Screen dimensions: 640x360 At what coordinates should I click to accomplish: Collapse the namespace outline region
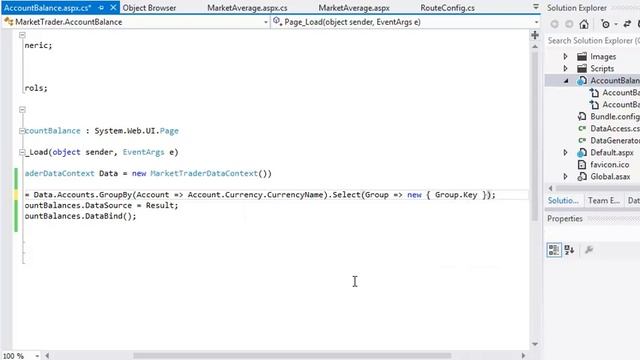(x=22, y=109)
